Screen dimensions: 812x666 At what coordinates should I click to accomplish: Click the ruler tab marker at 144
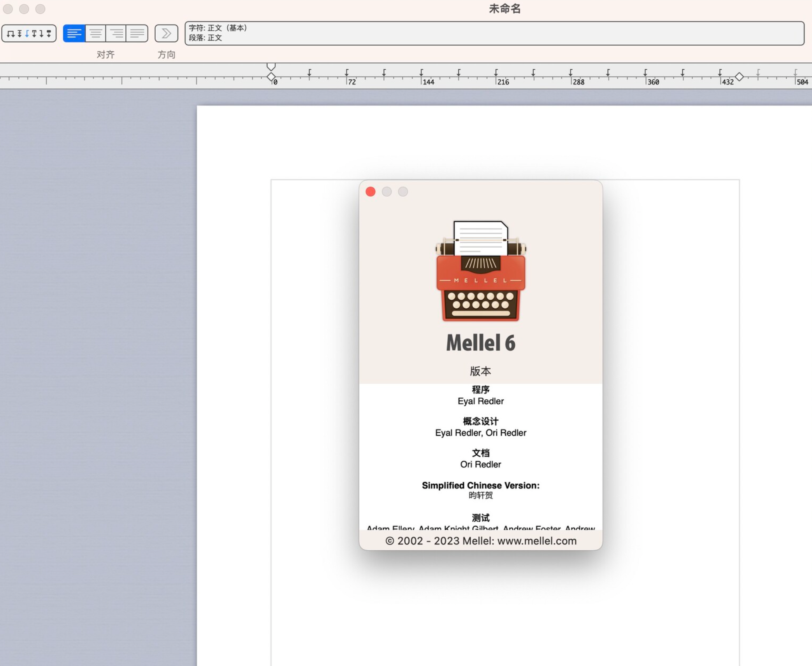coord(421,72)
